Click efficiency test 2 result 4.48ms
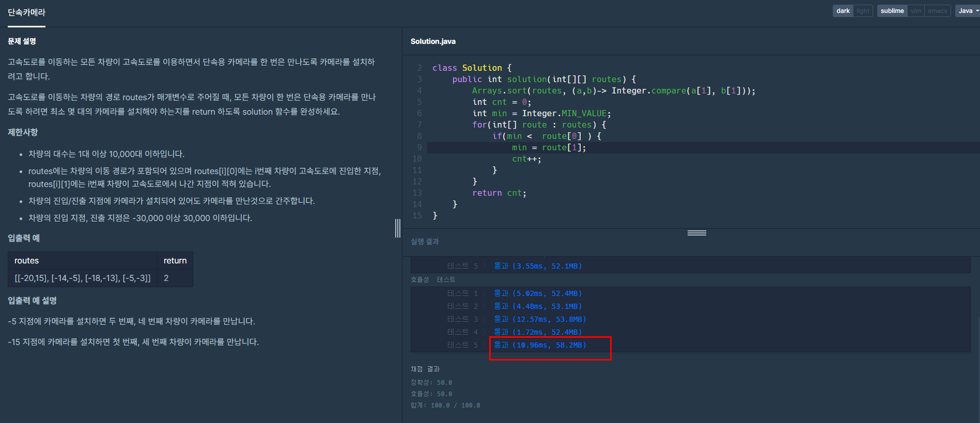980x423 pixels. pos(538,306)
